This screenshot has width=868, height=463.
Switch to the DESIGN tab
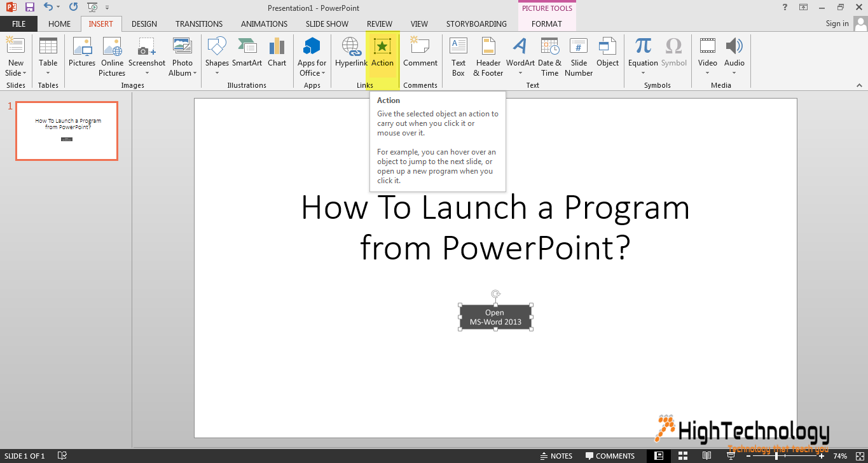(144, 24)
